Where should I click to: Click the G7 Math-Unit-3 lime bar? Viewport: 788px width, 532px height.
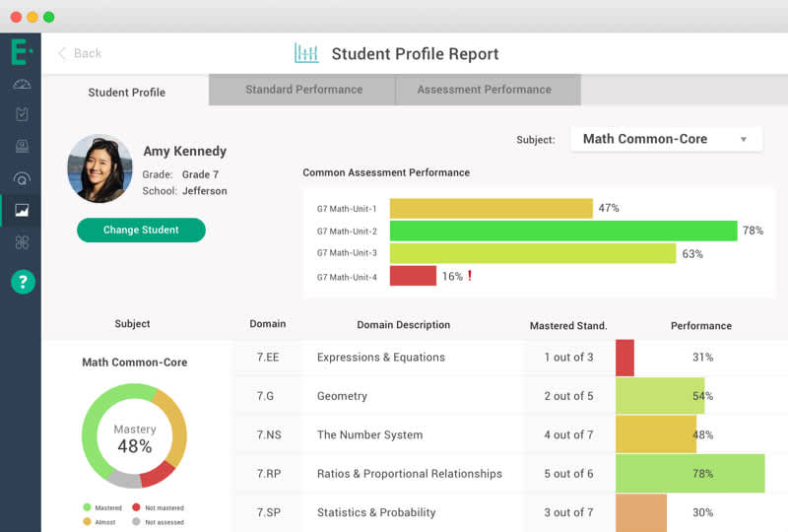tap(533, 253)
